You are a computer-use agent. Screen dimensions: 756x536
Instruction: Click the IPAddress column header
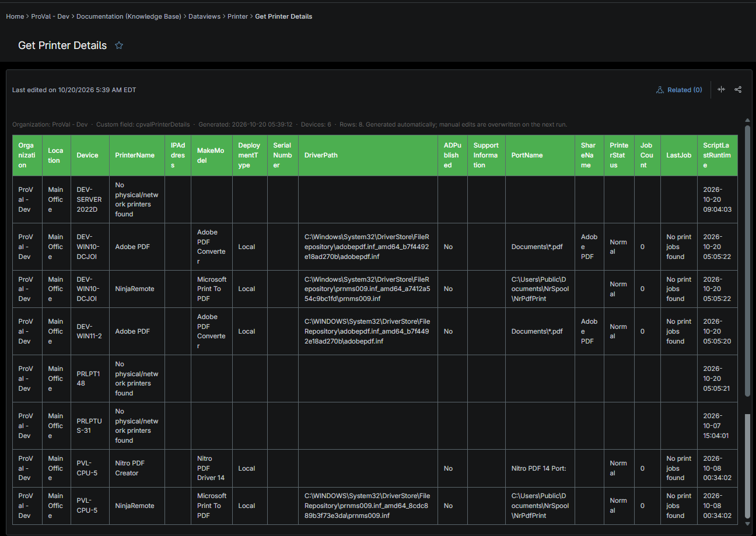tap(178, 155)
